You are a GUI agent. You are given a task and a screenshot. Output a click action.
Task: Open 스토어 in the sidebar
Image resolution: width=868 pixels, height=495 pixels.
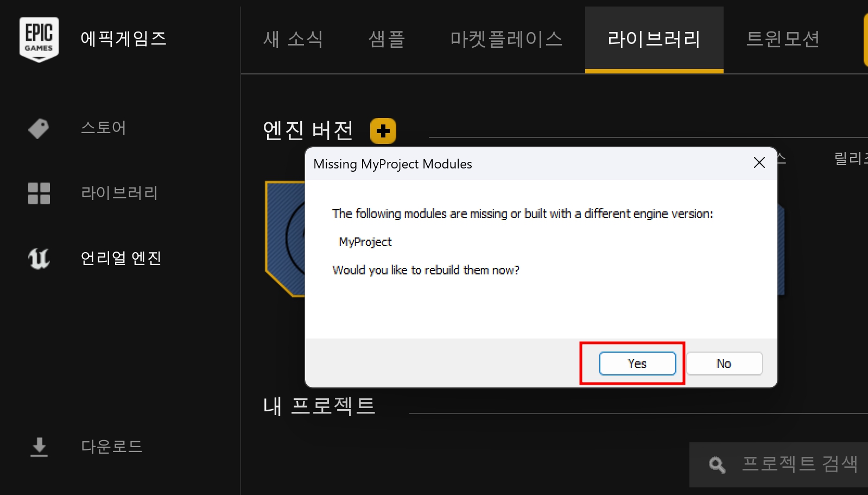click(104, 128)
